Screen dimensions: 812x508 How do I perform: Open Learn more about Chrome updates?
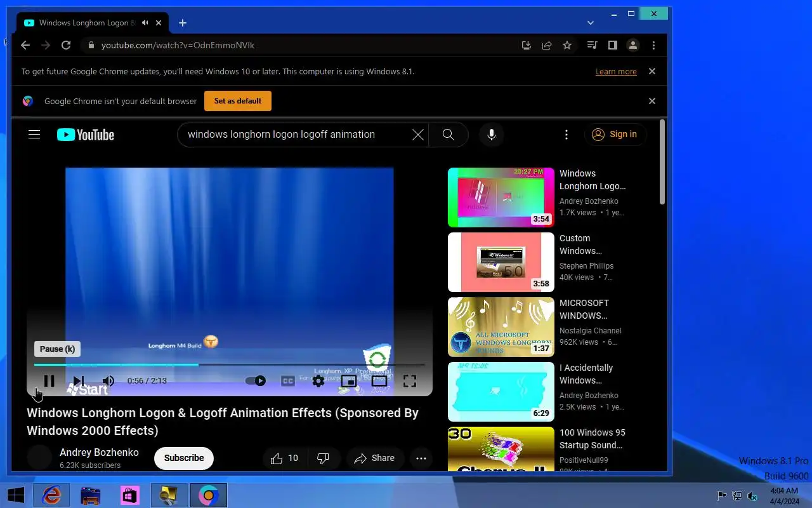(x=616, y=72)
